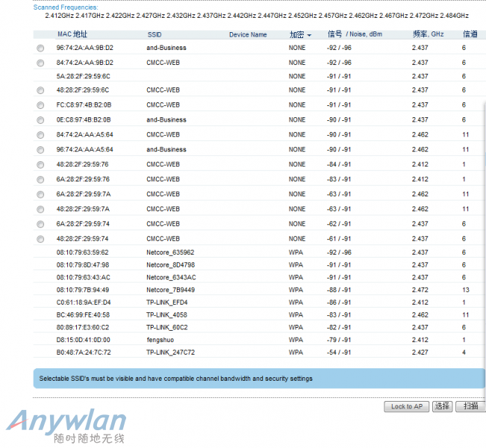This screenshot has width=486, height=448.
Task: Click signal value -61 / -91
Action: 338,239
